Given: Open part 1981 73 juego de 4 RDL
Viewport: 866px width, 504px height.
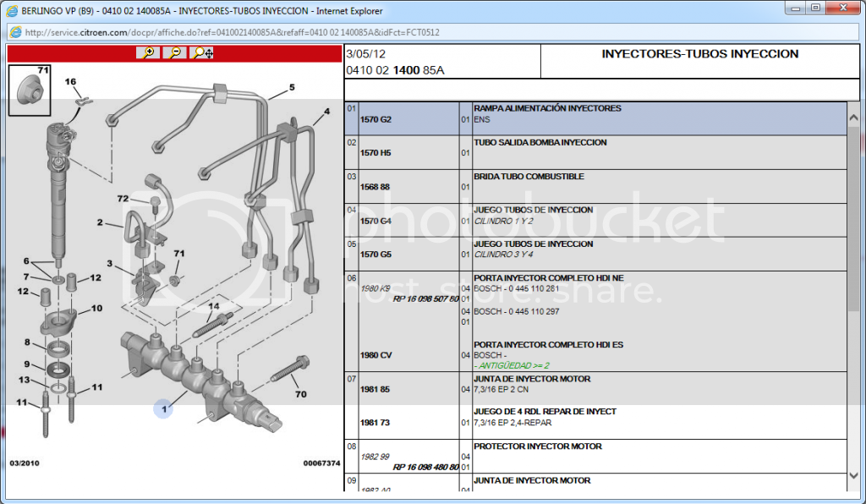Looking at the screenshot, I should pyautogui.click(x=375, y=422).
